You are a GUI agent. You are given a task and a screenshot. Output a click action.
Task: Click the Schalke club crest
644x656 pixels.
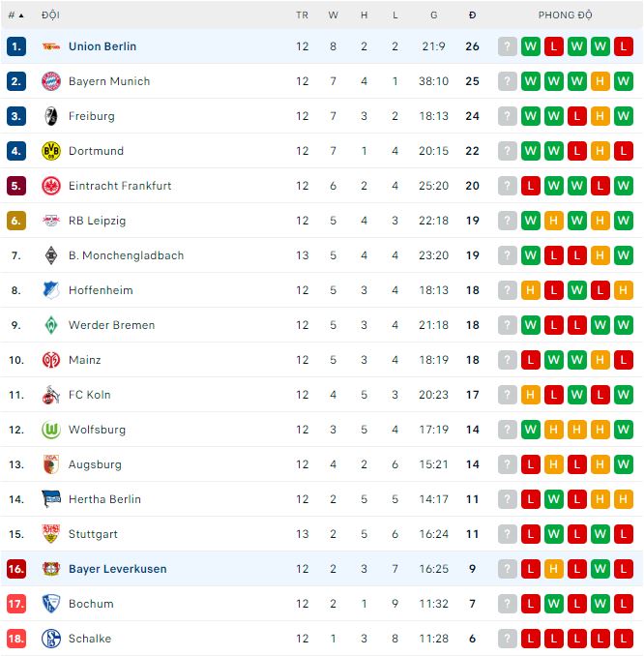[51, 639]
